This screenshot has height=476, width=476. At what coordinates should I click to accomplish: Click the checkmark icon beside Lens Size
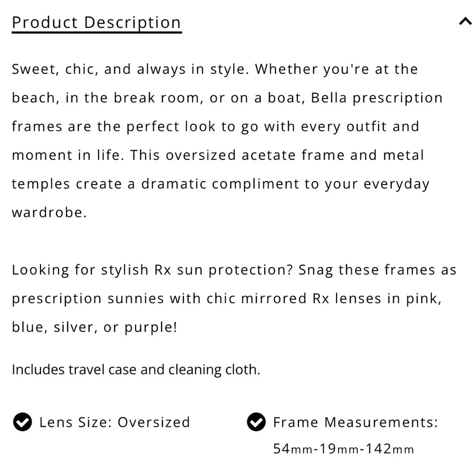pos(22,422)
